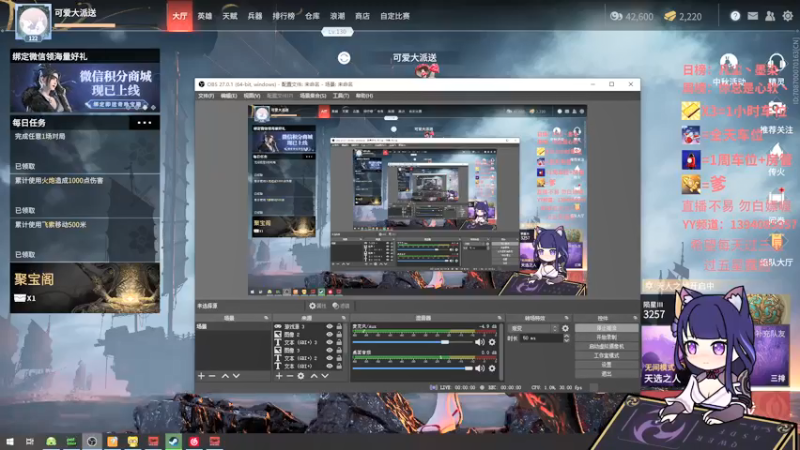Mute the 麦克风/Aux audio channel
This screenshot has width=800, height=450.
tap(480, 342)
